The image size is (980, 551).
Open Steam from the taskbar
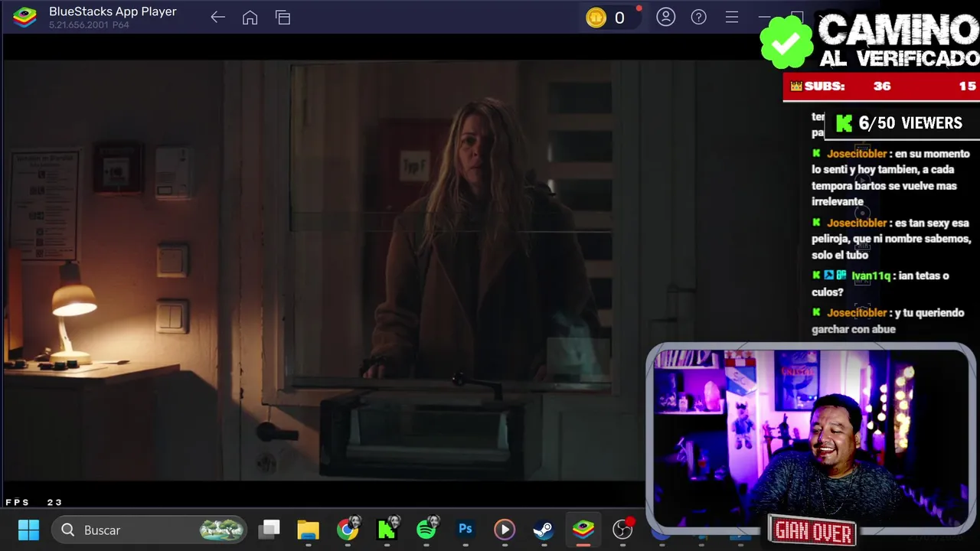click(544, 530)
